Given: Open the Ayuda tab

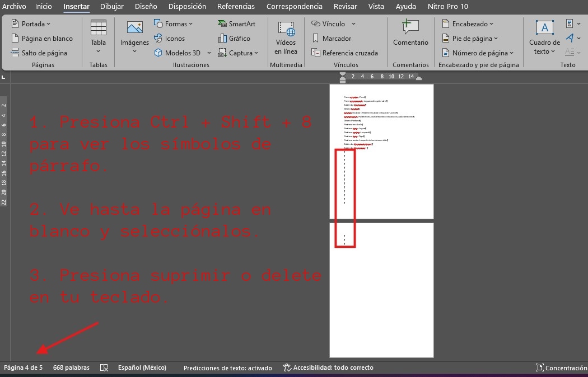Looking at the screenshot, I should 406,6.
